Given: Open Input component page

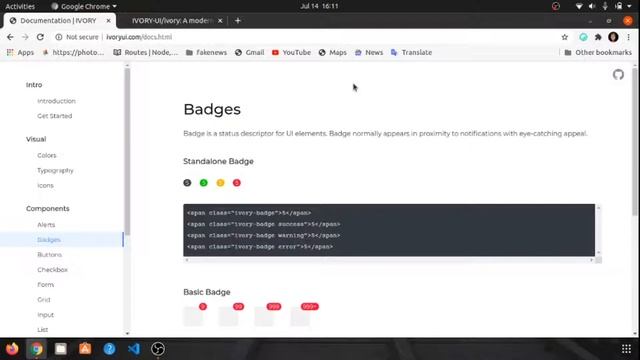Looking at the screenshot, I should click(x=45, y=315).
